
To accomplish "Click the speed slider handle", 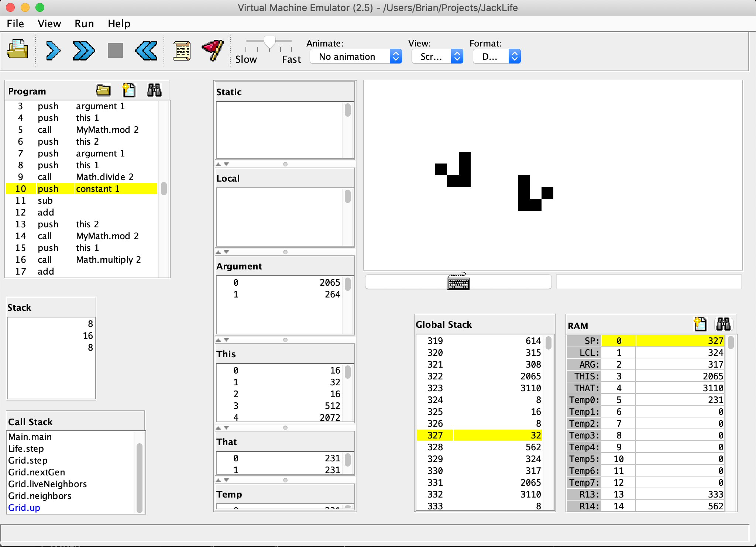I will (x=270, y=42).
